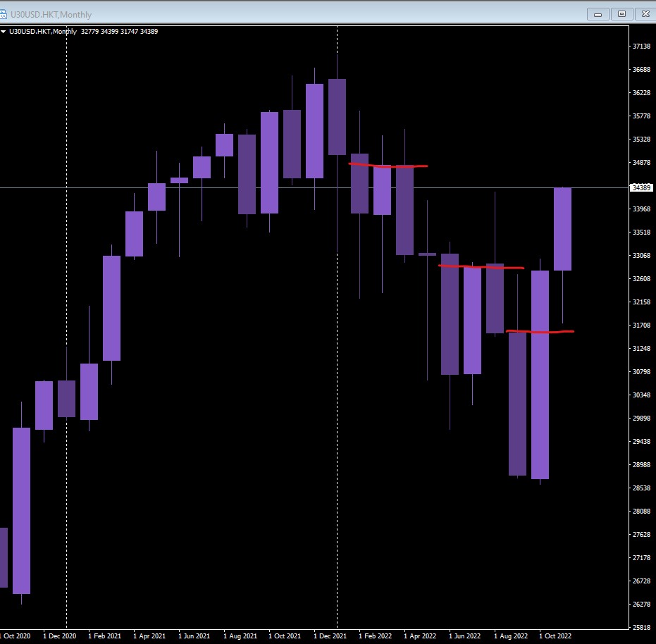
Task: Click the 29898 price scale label
Action: click(x=641, y=418)
